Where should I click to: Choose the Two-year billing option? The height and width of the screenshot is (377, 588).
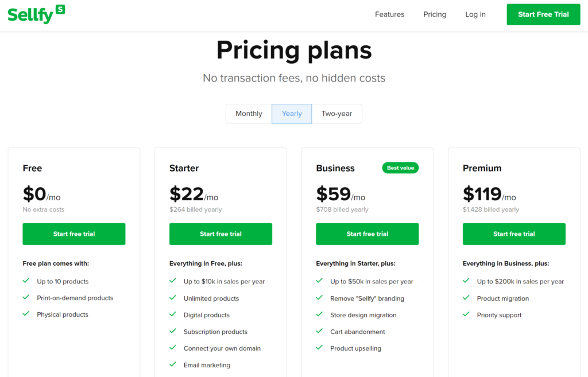(x=336, y=114)
